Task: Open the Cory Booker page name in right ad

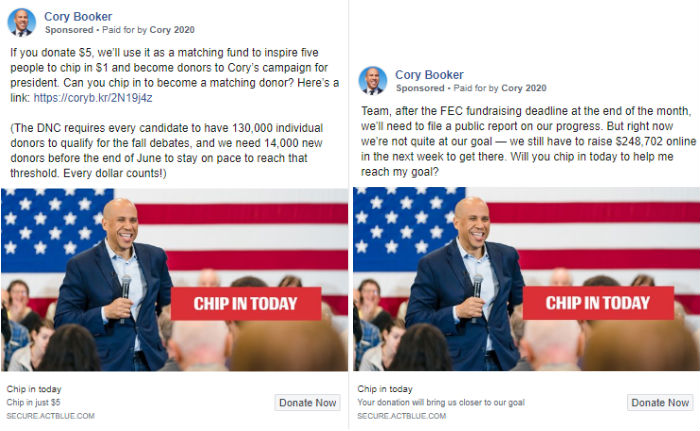Action: coord(429,75)
